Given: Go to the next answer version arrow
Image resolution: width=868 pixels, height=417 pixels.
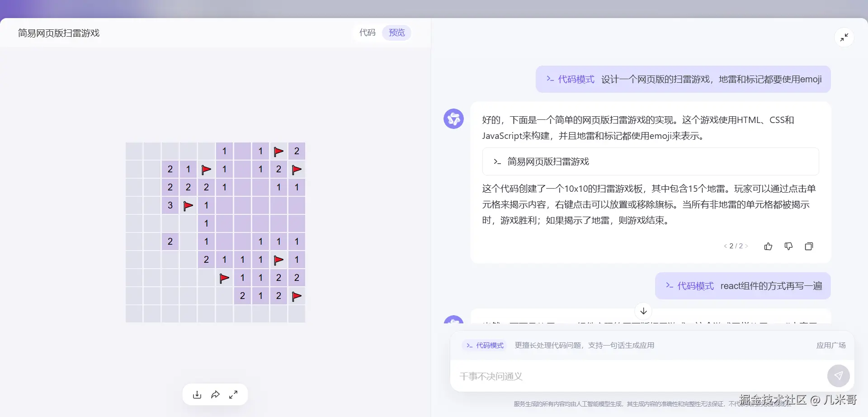Looking at the screenshot, I should pos(746,246).
